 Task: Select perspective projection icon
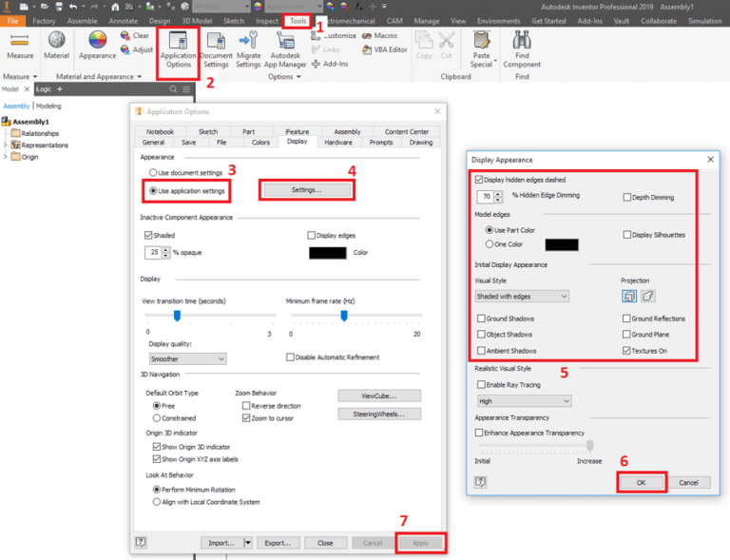[648, 296]
